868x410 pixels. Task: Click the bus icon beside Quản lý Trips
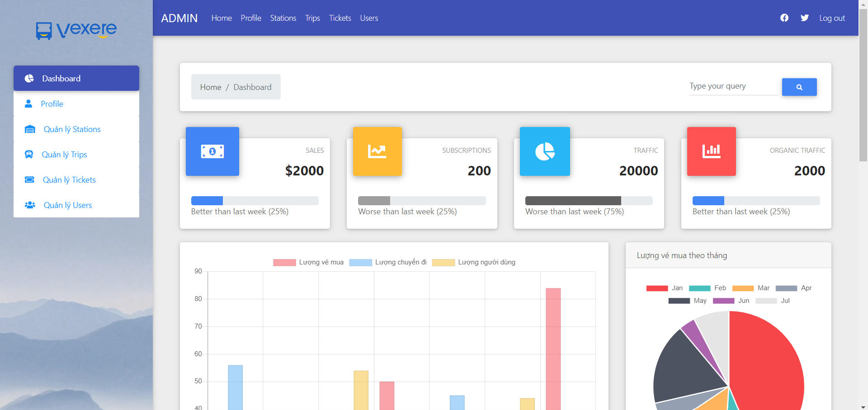[x=29, y=154]
